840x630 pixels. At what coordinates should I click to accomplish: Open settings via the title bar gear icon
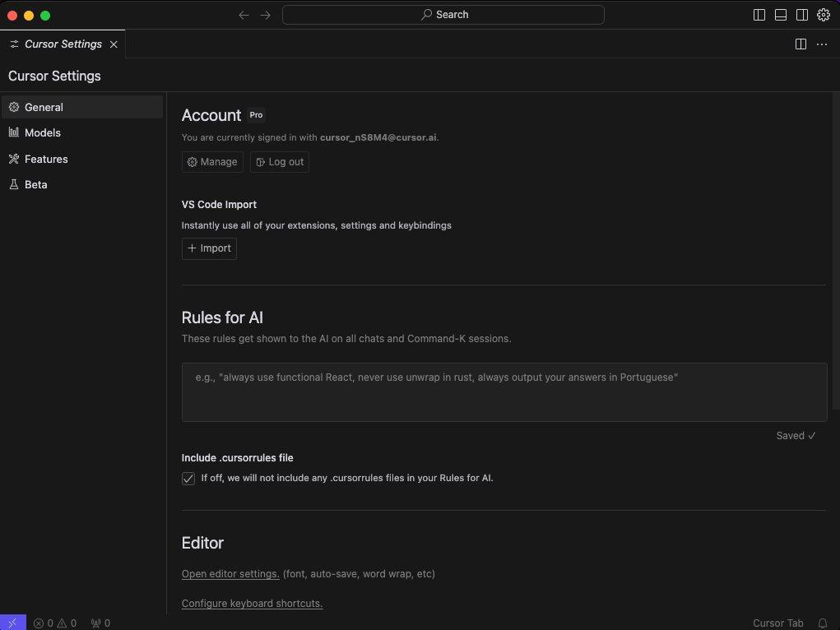pyautogui.click(x=823, y=15)
